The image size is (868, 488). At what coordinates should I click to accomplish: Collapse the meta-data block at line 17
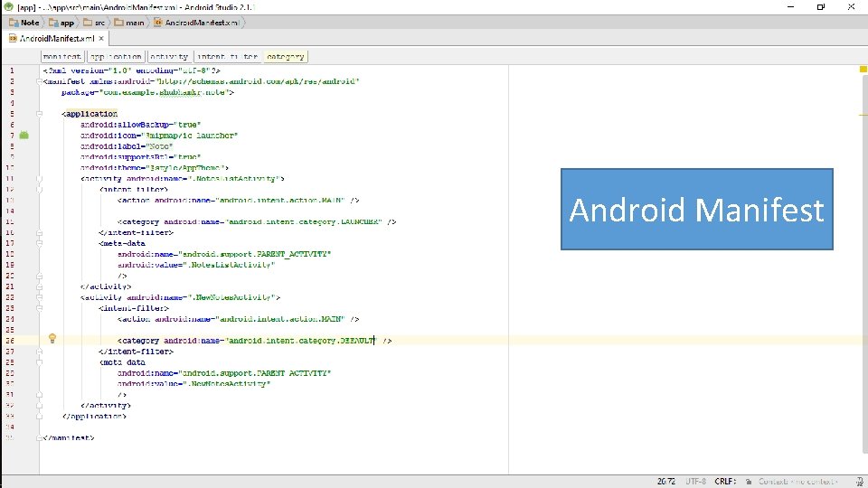click(x=39, y=243)
